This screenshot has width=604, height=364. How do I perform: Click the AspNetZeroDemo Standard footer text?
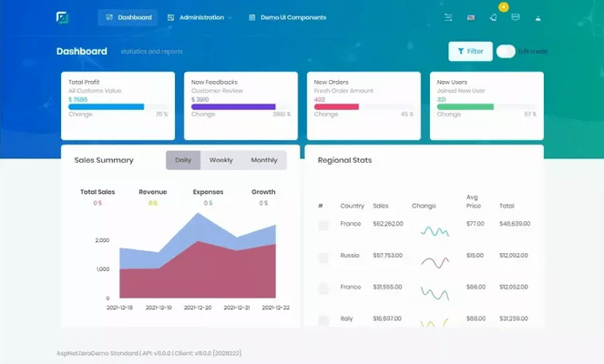click(x=97, y=353)
